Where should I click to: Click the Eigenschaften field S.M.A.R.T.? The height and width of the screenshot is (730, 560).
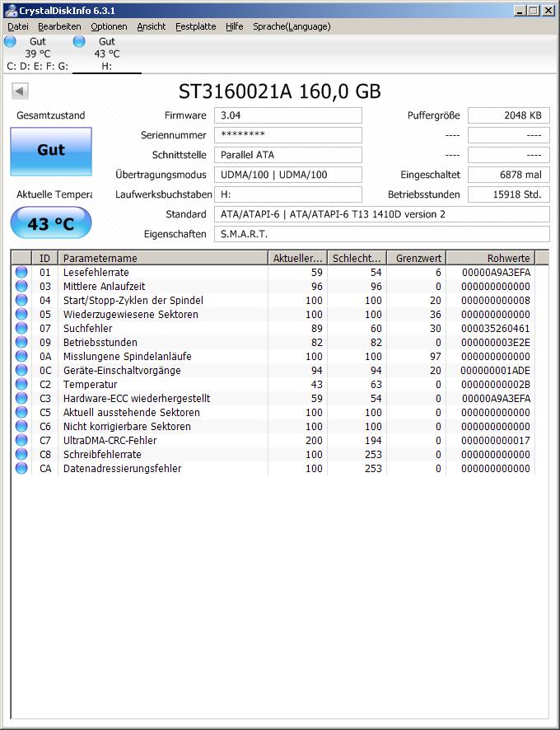[x=382, y=234]
